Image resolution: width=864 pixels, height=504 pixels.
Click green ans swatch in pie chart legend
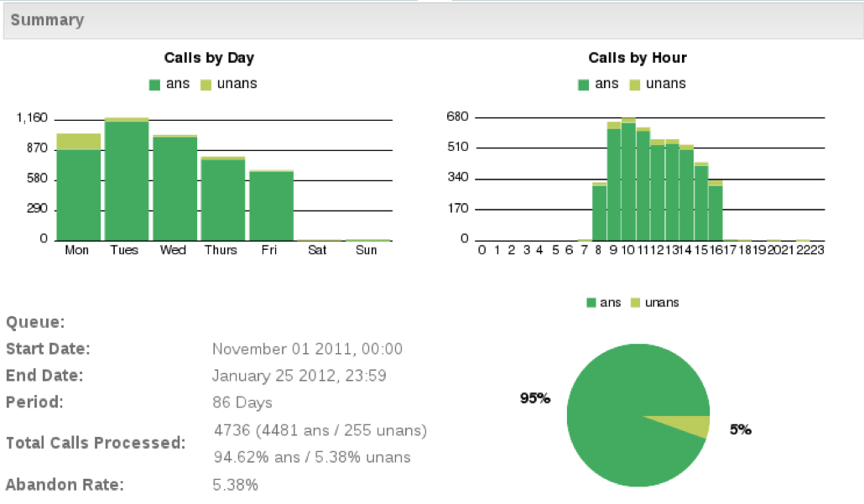pyautogui.click(x=591, y=303)
